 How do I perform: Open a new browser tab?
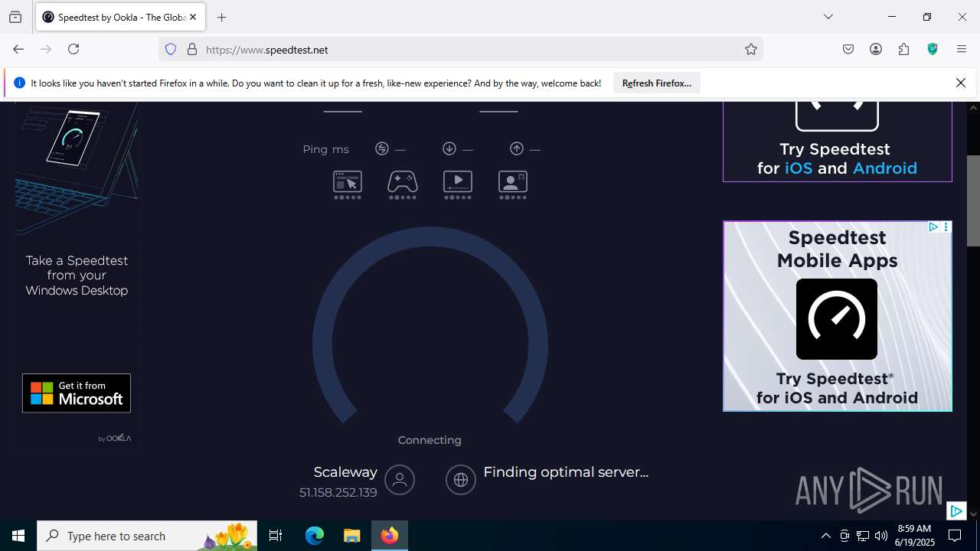click(x=222, y=17)
